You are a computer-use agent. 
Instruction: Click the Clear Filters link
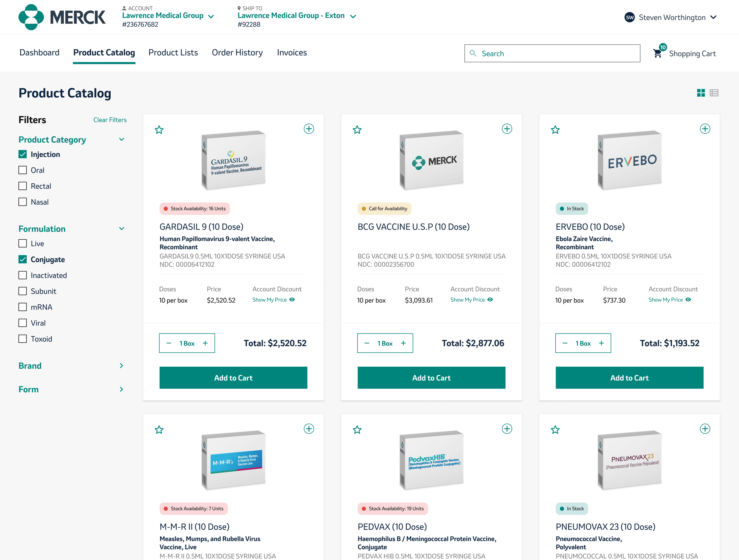110,120
